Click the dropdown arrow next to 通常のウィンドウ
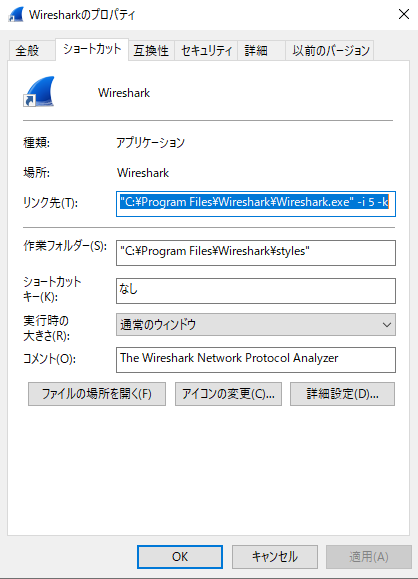 [x=387, y=325]
